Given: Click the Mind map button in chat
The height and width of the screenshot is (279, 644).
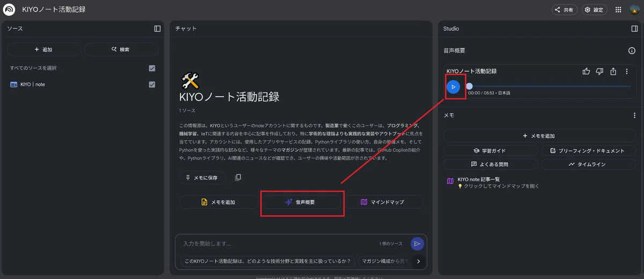Looking at the screenshot, I should (x=383, y=202).
